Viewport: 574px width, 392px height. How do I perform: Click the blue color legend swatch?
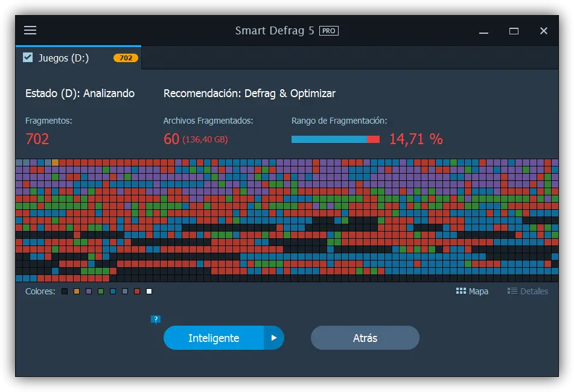[x=113, y=291]
